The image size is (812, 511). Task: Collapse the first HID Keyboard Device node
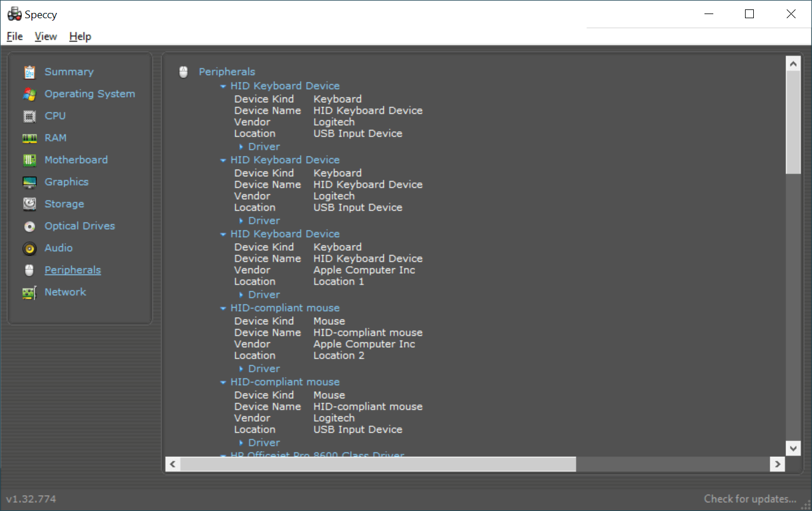(223, 86)
